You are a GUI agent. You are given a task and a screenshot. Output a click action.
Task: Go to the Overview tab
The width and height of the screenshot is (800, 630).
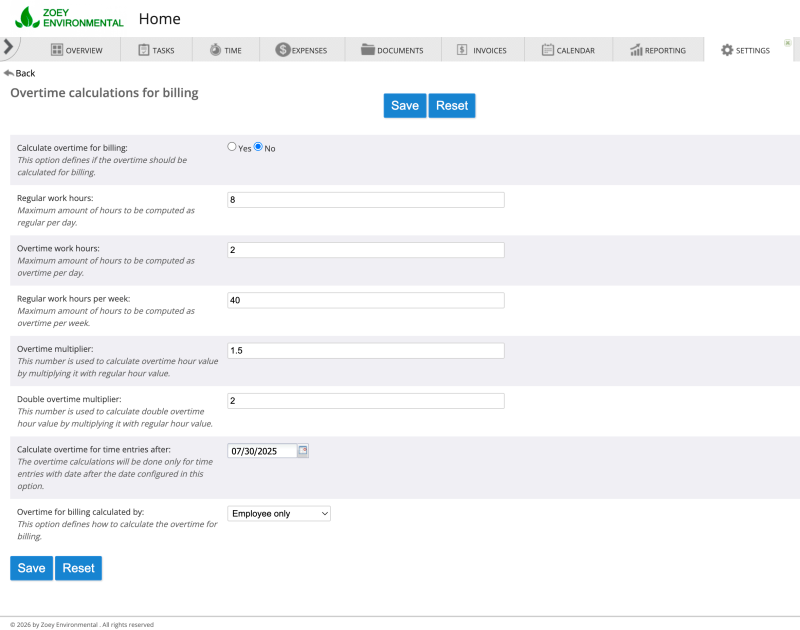tap(79, 49)
